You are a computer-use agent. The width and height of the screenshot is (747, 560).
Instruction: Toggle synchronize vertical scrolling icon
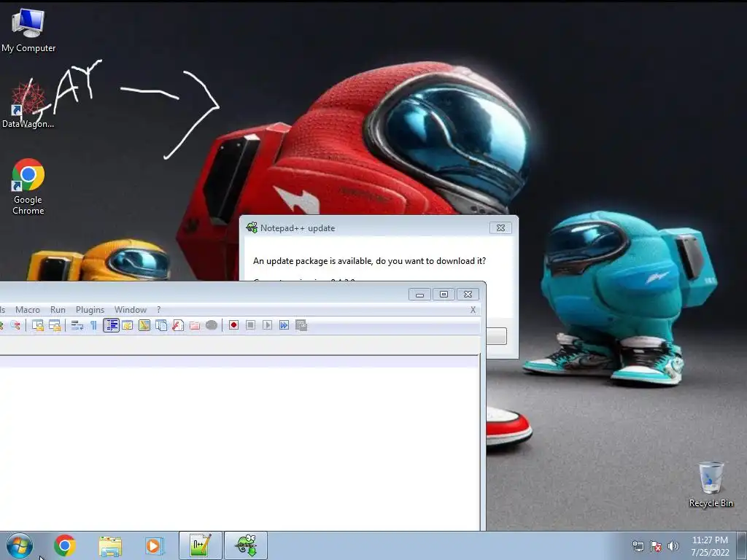[37, 325]
